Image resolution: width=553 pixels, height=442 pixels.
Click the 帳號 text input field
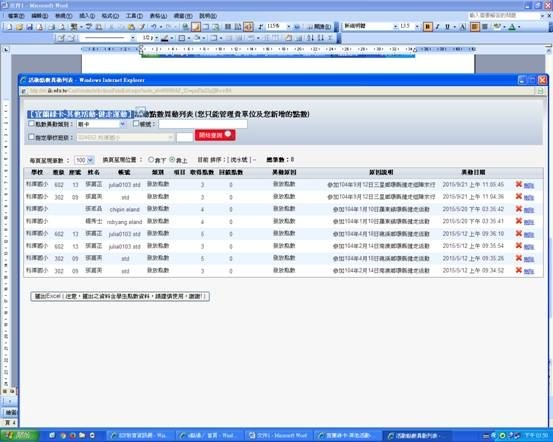click(203, 124)
